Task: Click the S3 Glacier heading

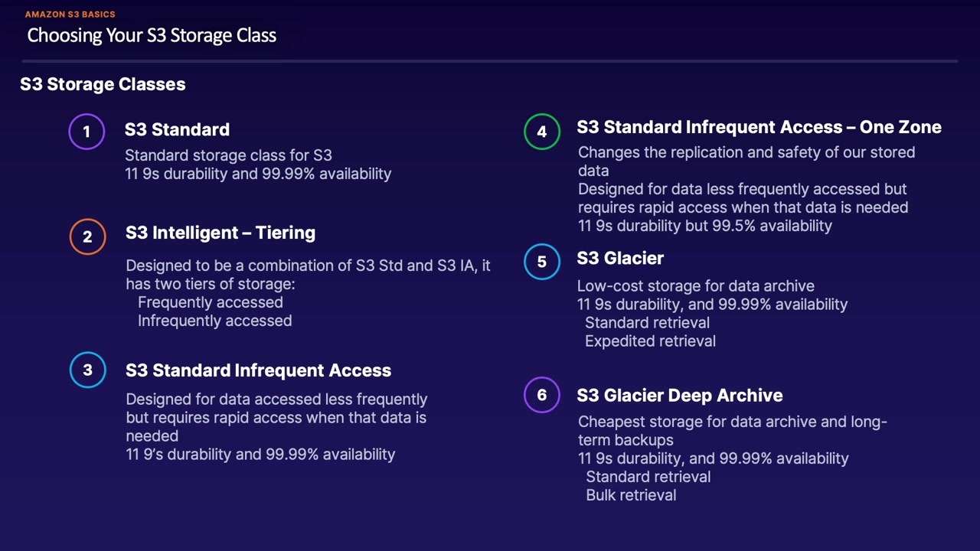Action: 620,258
